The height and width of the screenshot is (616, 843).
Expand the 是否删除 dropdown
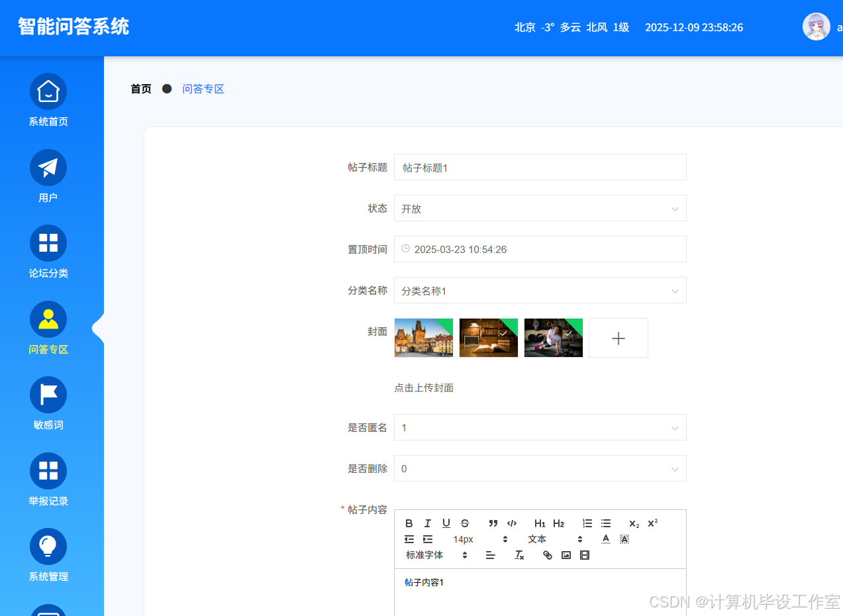tap(540, 468)
